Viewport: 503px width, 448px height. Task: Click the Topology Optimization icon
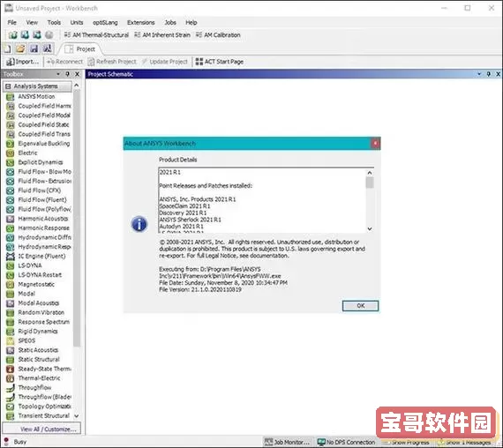coord(11,407)
